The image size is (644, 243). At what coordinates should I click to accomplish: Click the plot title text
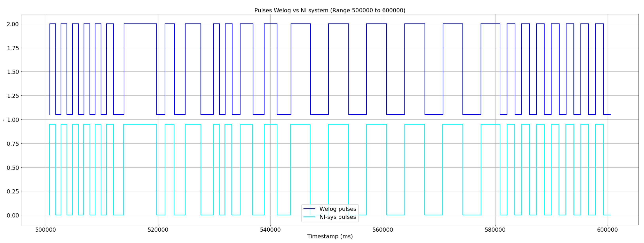(330, 10)
